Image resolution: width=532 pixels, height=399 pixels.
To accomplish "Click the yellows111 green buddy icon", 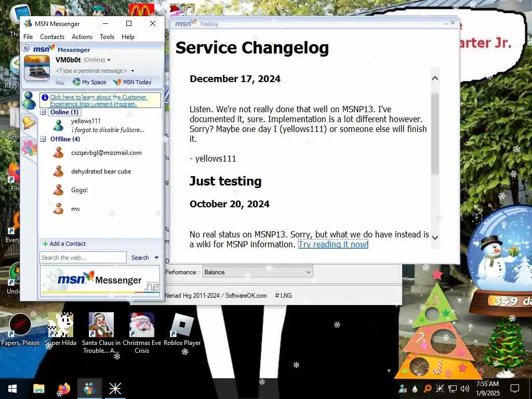I will [58, 126].
